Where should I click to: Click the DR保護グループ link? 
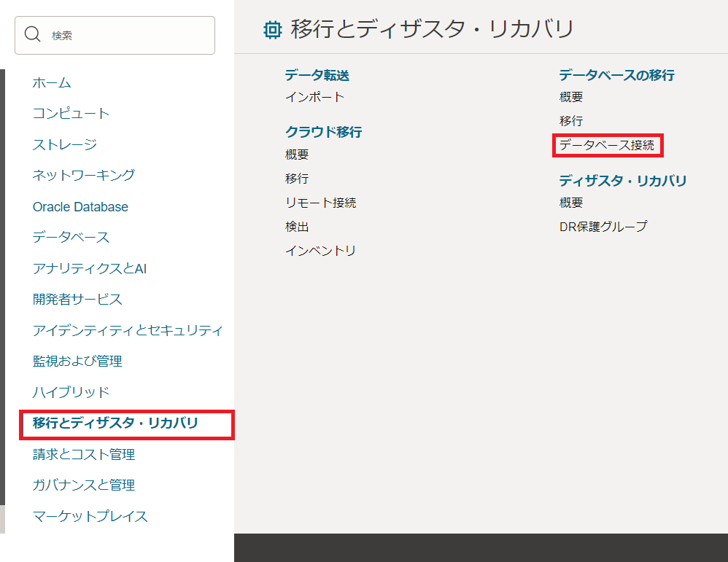point(603,227)
